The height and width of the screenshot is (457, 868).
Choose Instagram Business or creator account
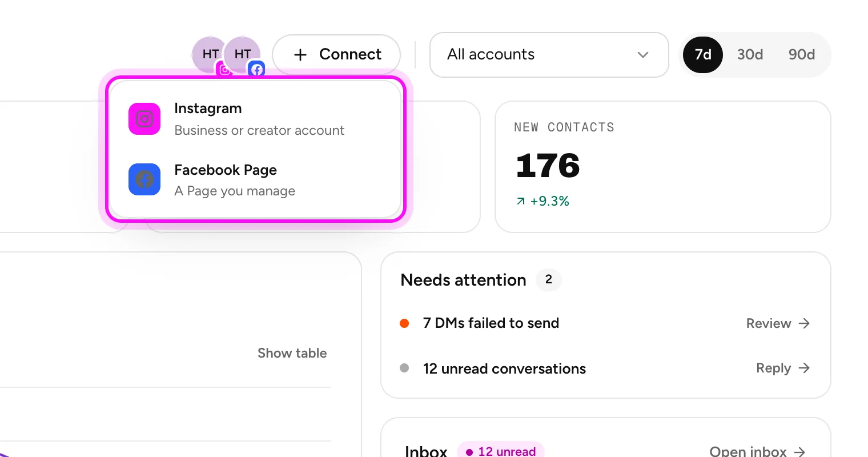pyautogui.click(x=255, y=119)
